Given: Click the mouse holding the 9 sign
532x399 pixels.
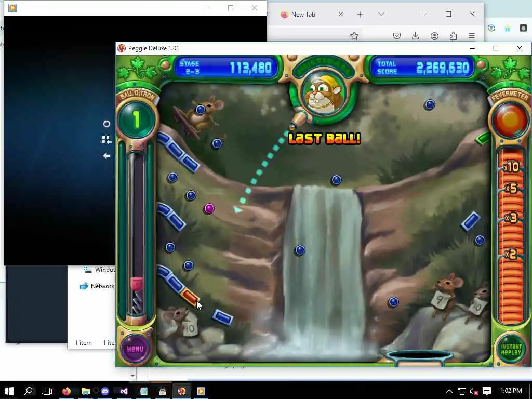Looking at the screenshot, I should [x=445, y=296].
